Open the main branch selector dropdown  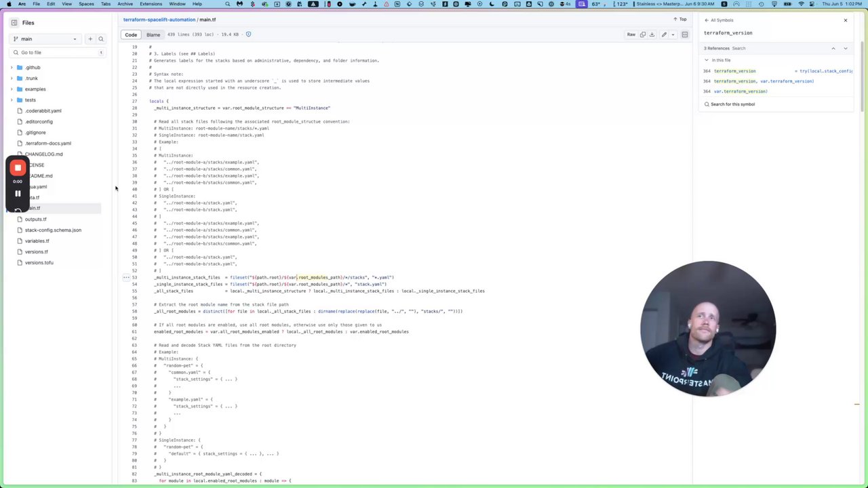click(47, 39)
